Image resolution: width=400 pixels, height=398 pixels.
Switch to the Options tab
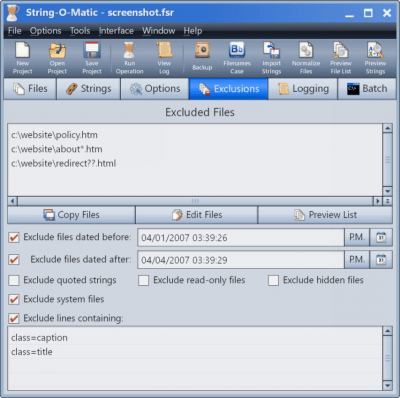[x=155, y=89]
